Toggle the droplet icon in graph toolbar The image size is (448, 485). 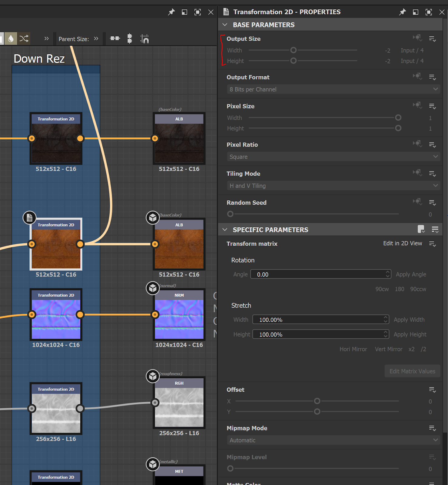pyautogui.click(x=11, y=38)
